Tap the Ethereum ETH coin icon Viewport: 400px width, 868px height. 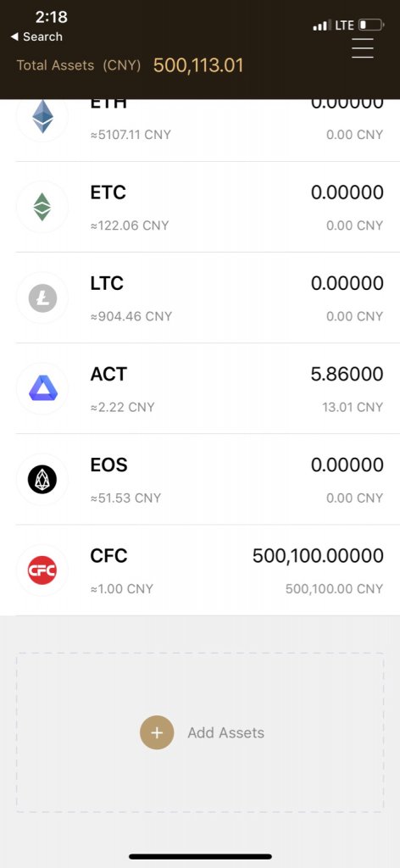tap(42, 116)
